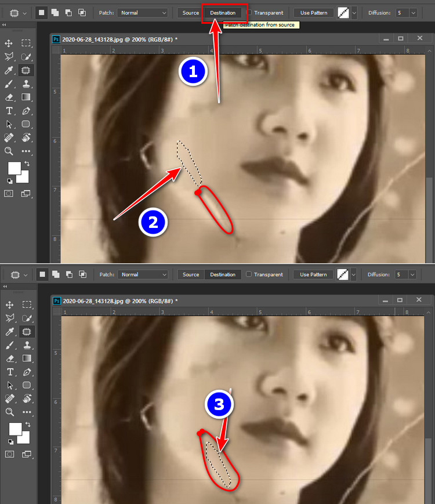Image resolution: width=435 pixels, height=504 pixels.
Task: Swap foreground and background colors in upper window
Action: pos(27,164)
